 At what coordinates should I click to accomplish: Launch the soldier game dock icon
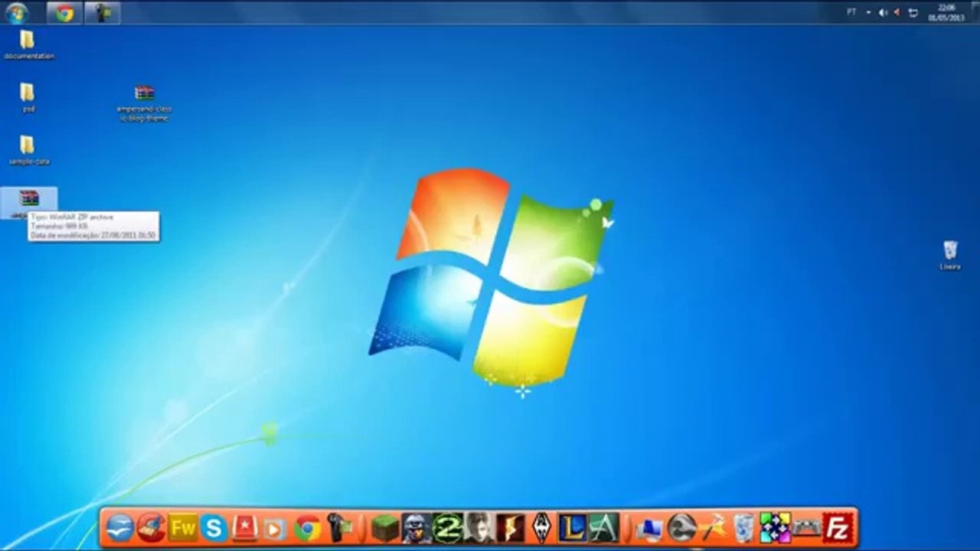click(x=416, y=527)
